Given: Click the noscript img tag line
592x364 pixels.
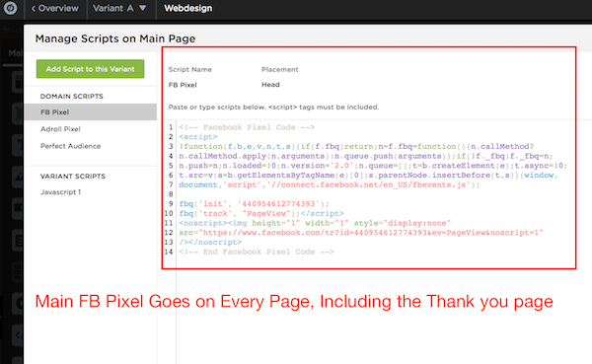Looking at the screenshot, I should 315,223.
